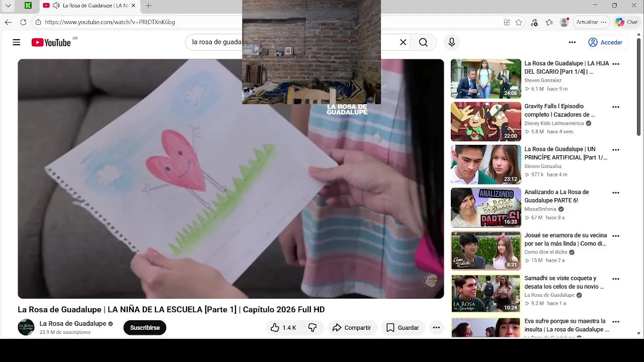Open options for Gravity Falls video
Image resolution: width=644 pixels, height=362 pixels.
click(x=616, y=107)
